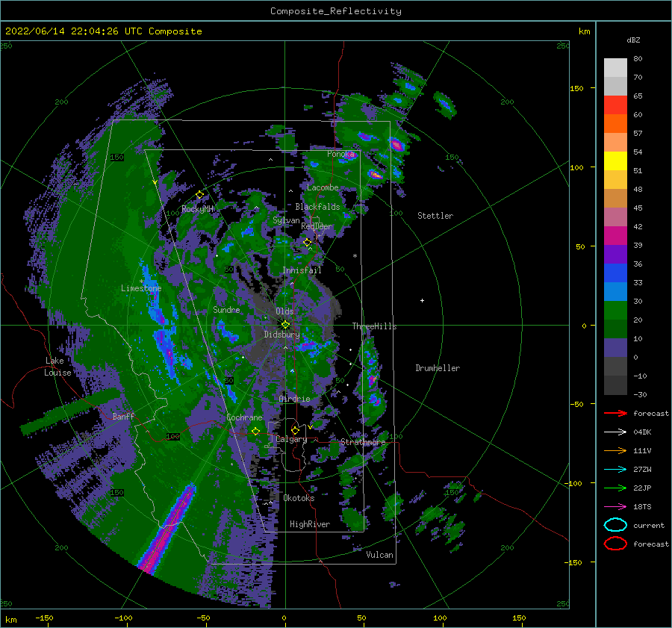The height and width of the screenshot is (628, 672).
Task: Click the RockyMH label
Action: 198,209
